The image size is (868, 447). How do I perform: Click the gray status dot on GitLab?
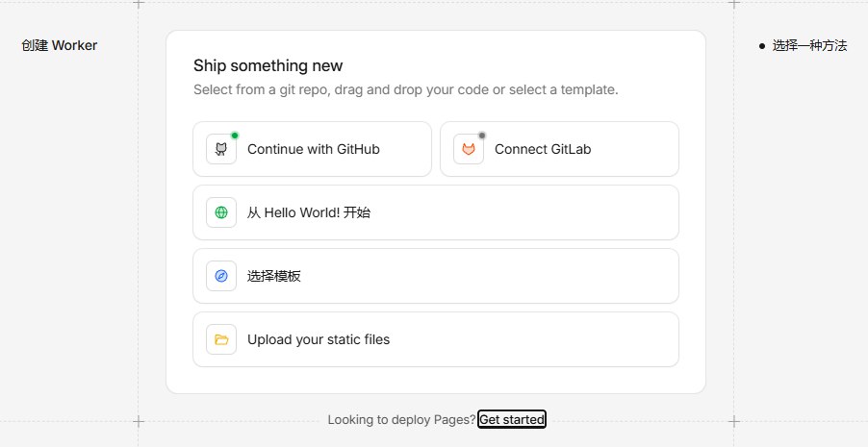[x=482, y=136]
